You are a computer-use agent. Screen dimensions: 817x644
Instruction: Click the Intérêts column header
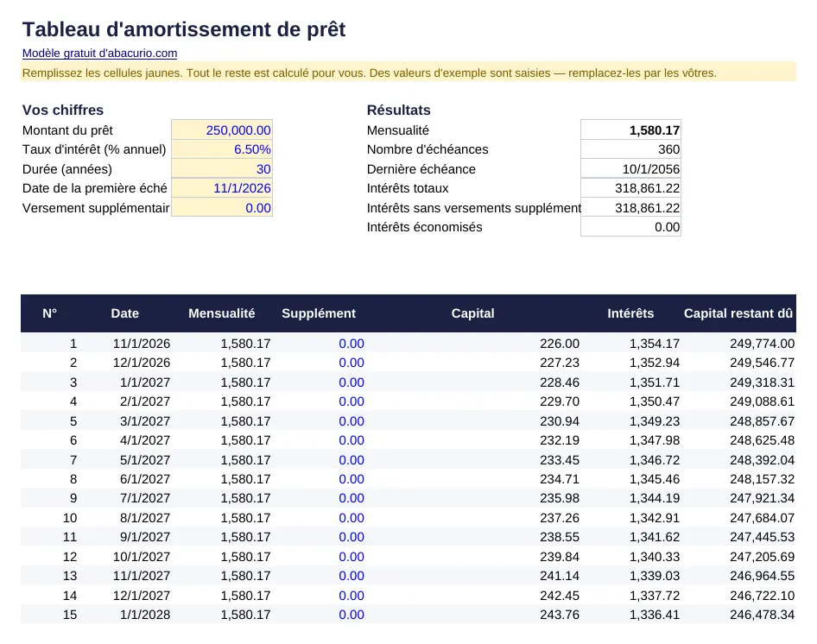[630, 313]
